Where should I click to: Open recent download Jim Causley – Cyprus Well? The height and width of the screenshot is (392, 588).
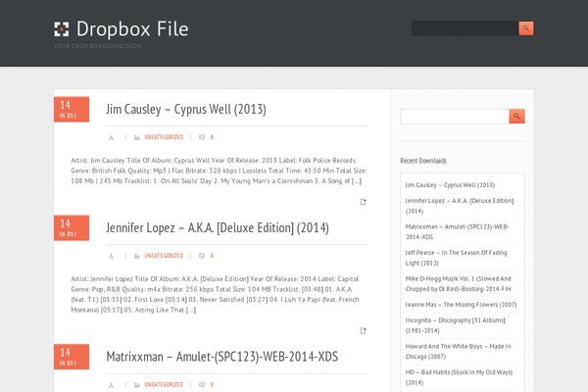[x=450, y=185]
